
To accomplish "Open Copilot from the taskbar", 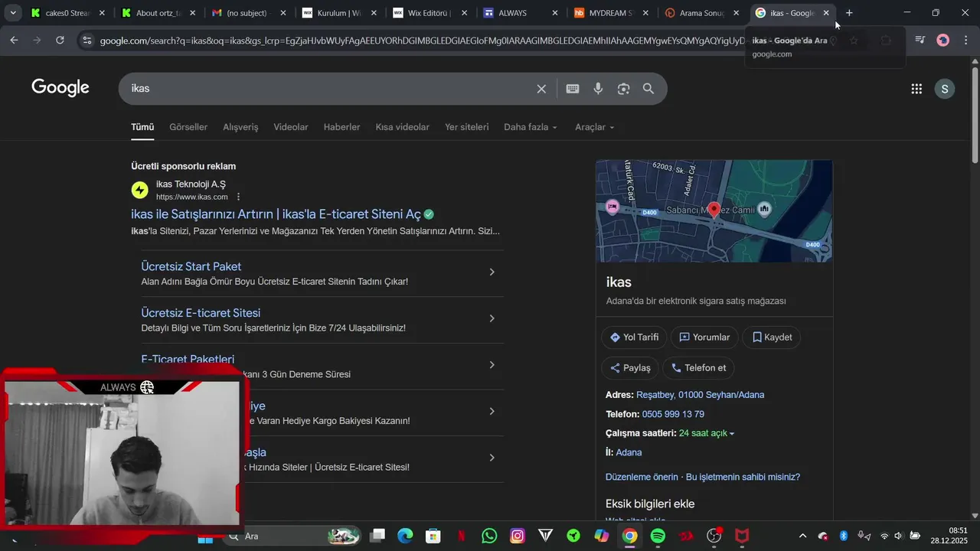I will pyautogui.click(x=602, y=536).
